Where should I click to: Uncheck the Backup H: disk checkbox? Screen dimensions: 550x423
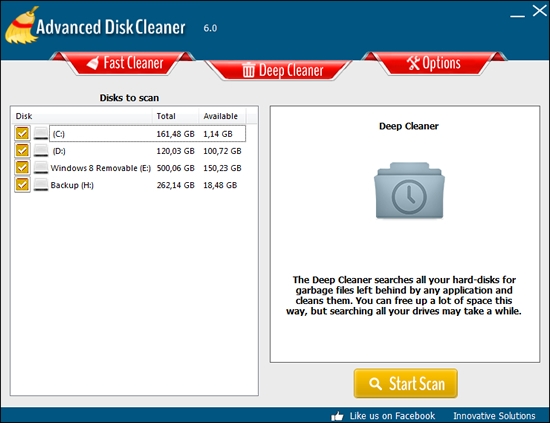22,184
